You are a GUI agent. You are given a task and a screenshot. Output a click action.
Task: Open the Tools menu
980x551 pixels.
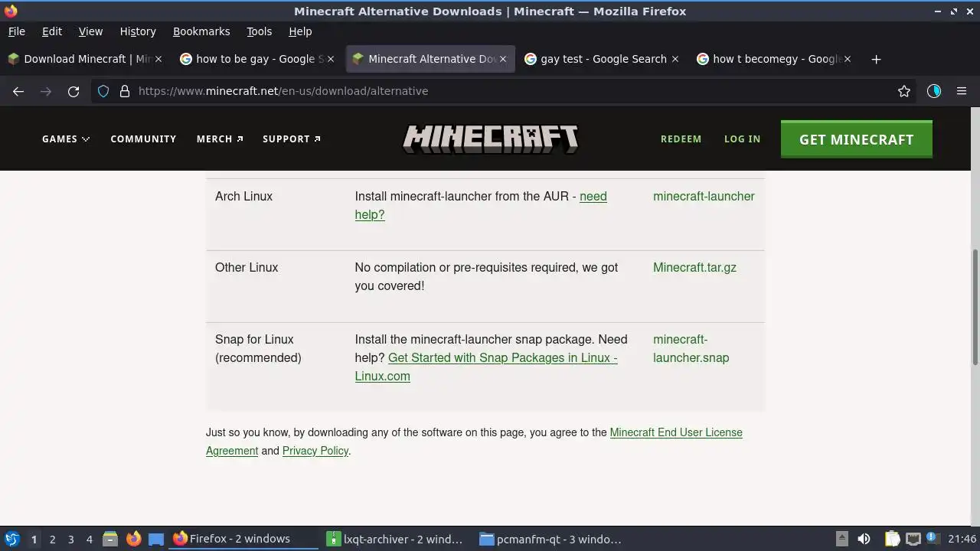[x=259, y=31]
